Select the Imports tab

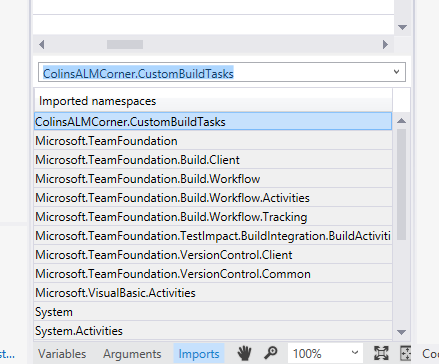199,354
